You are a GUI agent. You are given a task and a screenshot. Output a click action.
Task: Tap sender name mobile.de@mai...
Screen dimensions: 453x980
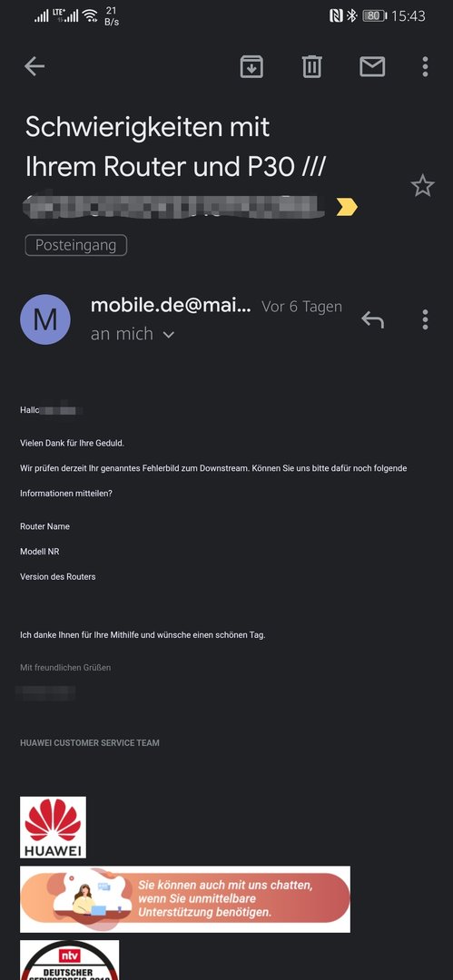tap(171, 306)
